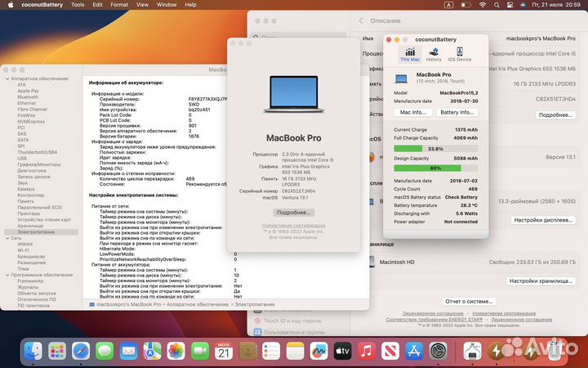Open the Format menu

click(x=119, y=5)
